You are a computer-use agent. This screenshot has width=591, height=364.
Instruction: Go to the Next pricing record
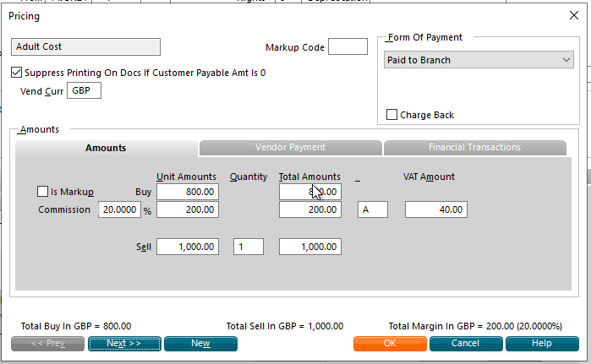[124, 343]
